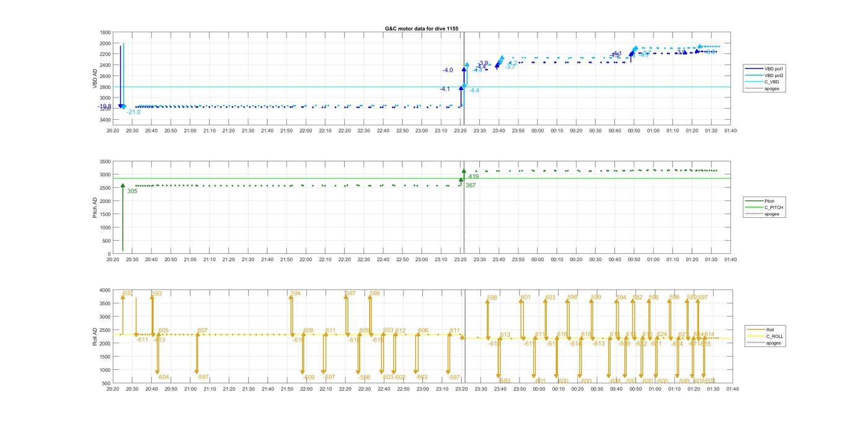Click the '2000' tick on Pitch axis
This screenshot has height=430, width=868.
tap(105, 201)
